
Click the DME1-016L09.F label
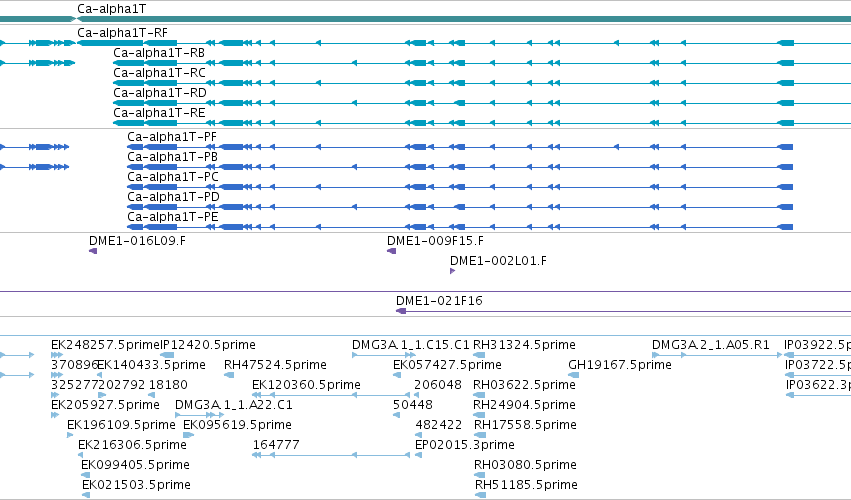(x=137, y=241)
